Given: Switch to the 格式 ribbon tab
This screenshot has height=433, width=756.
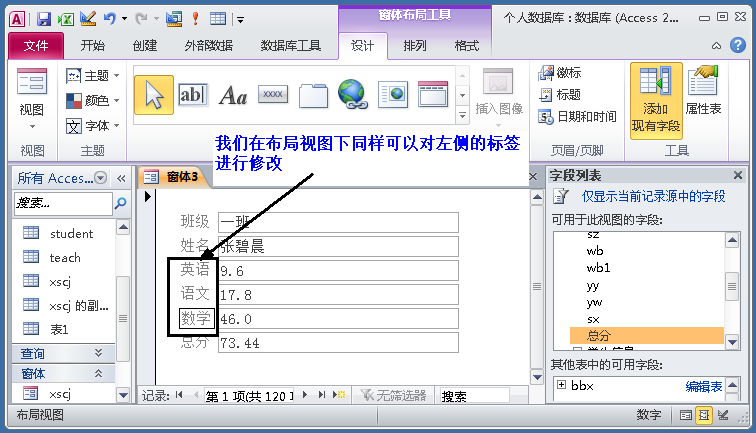Looking at the screenshot, I should pos(467,45).
